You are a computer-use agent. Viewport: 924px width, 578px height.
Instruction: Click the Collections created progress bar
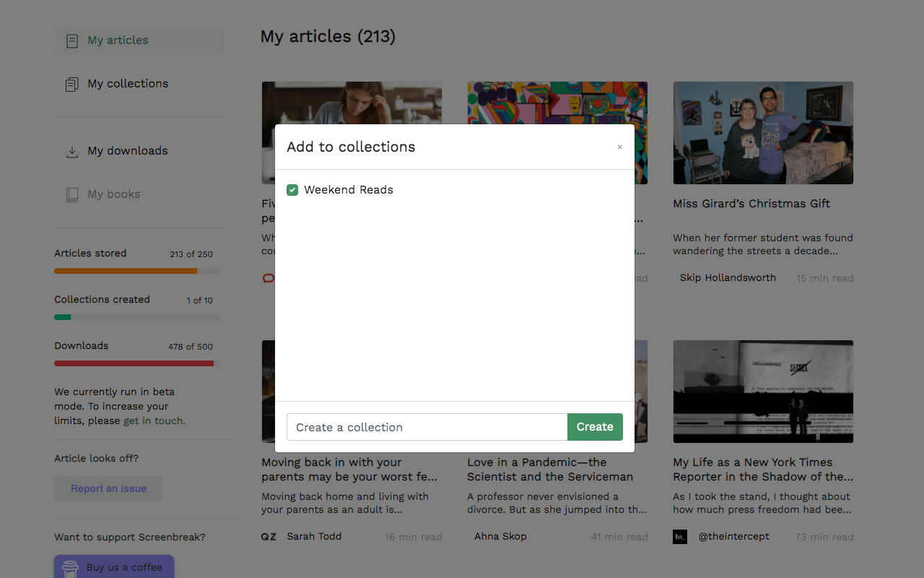[137, 317]
